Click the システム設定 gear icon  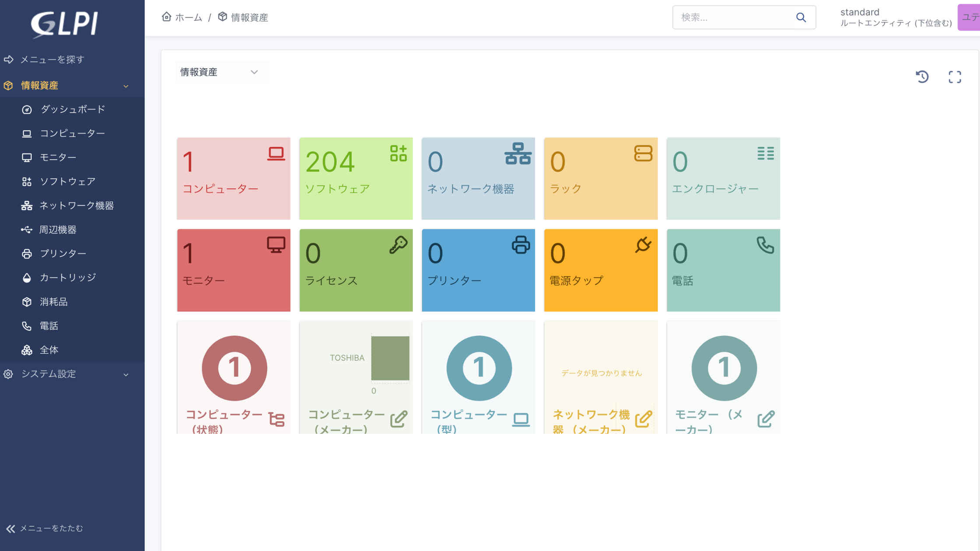pyautogui.click(x=8, y=374)
